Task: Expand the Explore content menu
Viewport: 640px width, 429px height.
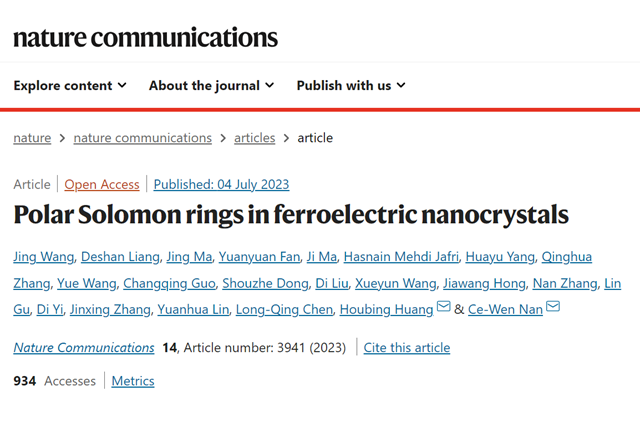Action: pos(70,86)
